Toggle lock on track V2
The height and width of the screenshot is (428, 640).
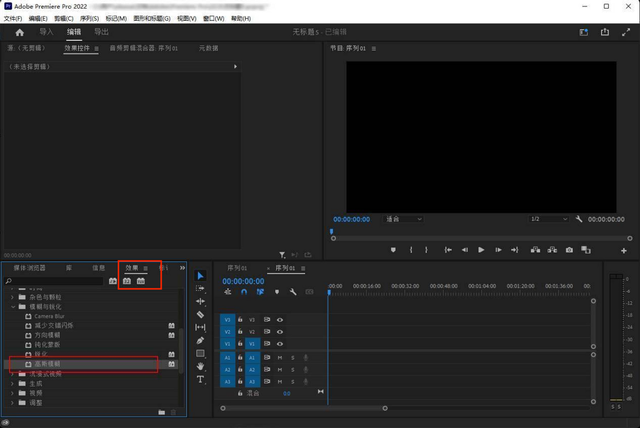point(241,331)
